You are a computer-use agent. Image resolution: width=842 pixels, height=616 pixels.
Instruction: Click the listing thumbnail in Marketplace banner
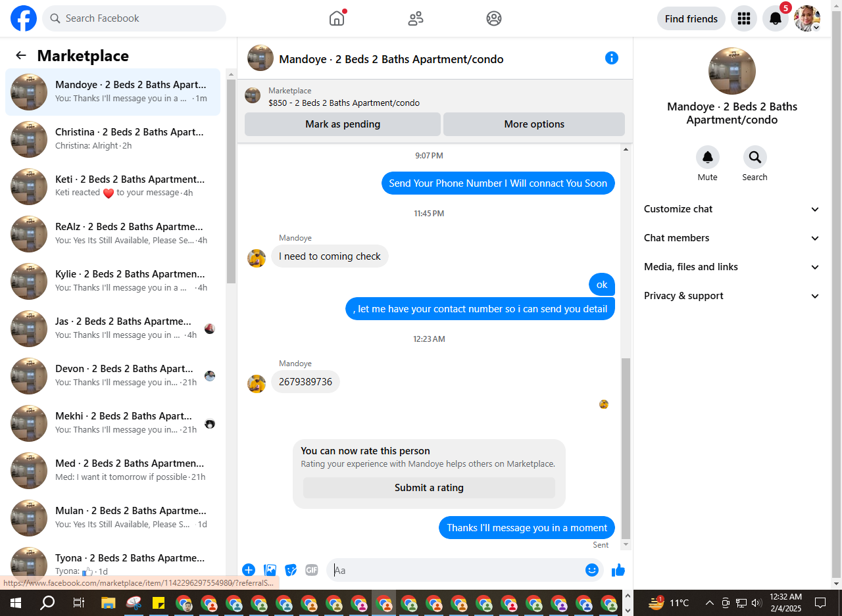click(x=253, y=96)
